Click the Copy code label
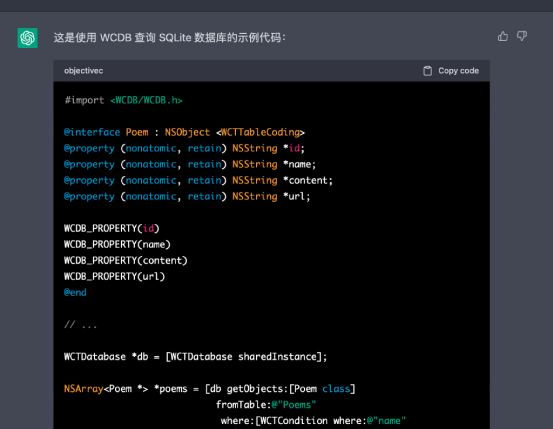This screenshot has width=553, height=429. click(x=458, y=71)
